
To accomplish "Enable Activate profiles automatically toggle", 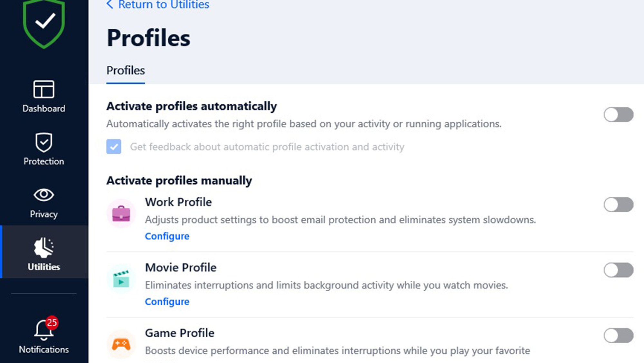I will [x=618, y=115].
